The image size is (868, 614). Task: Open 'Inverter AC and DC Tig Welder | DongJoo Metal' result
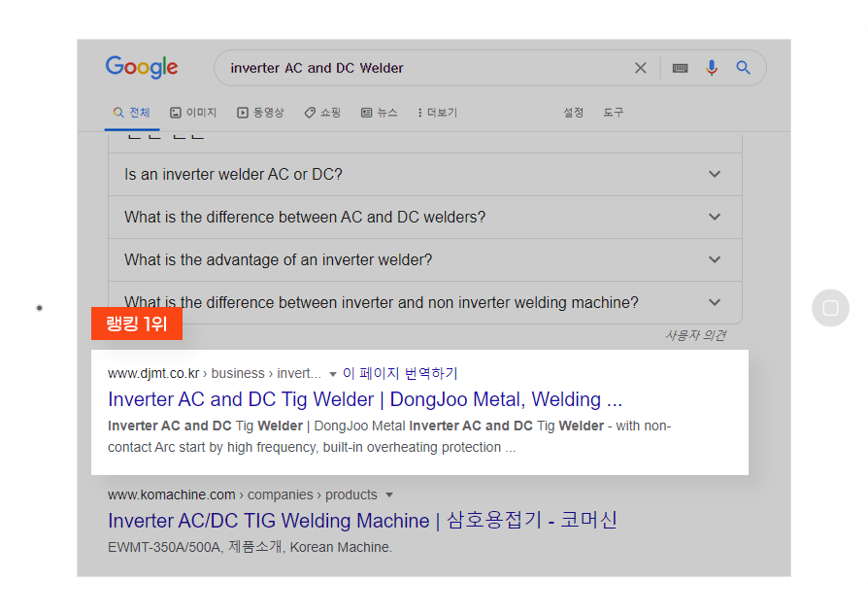[x=365, y=399]
